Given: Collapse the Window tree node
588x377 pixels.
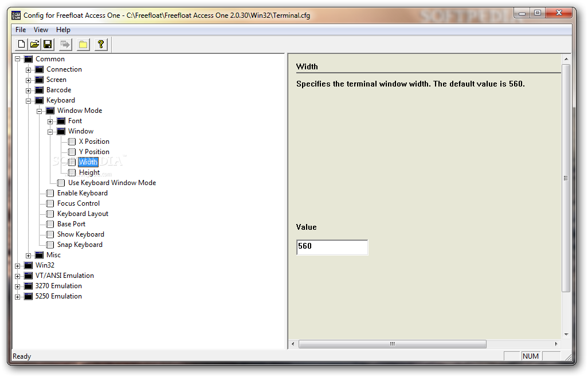Looking at the screenshot, I should coord(50,132).
